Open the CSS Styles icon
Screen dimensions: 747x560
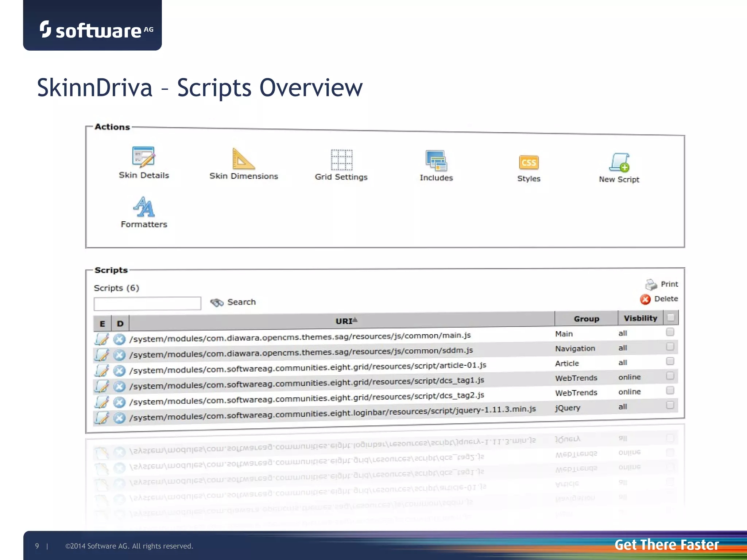coord(529,163)
